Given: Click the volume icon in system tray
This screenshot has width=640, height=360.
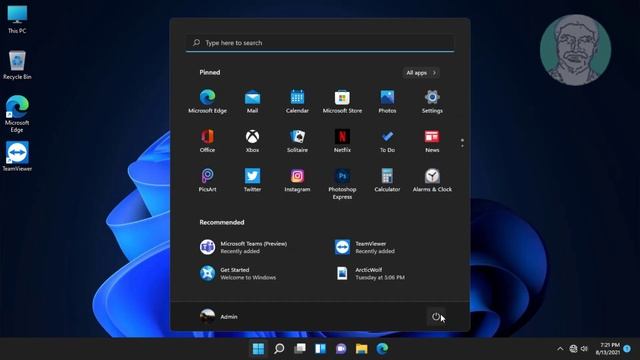Looking at the screenshot, I should [x=584, y=349].
